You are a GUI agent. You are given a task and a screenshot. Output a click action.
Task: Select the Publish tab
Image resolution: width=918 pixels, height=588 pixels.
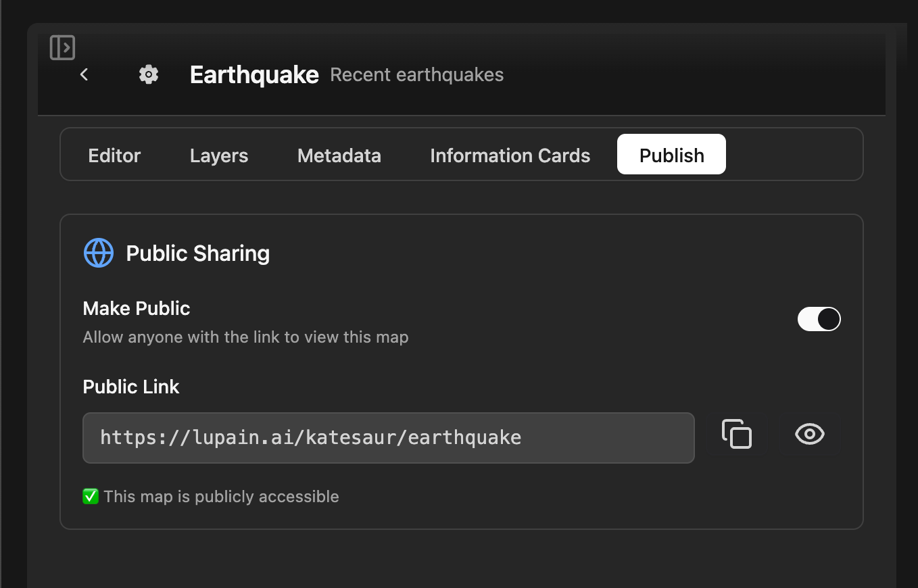pos(671,155)
